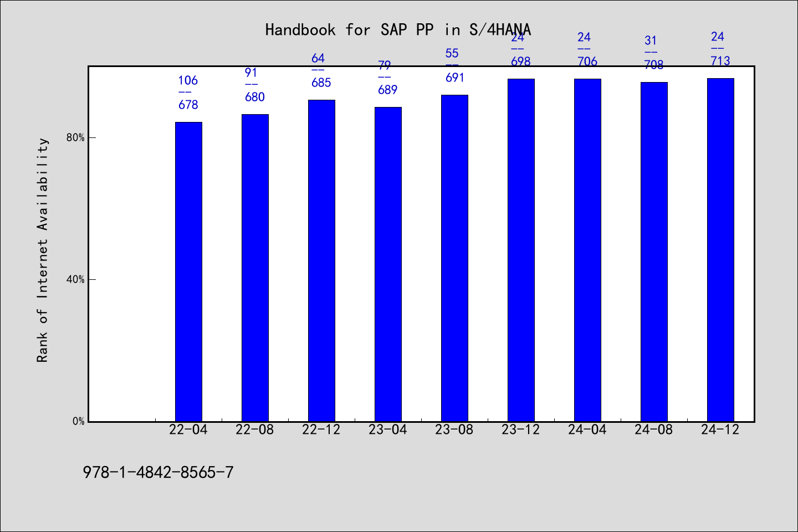This screenshot has width=798, height=532.
Task: Click the 40% y-axis tick label
Action: point(75,279)
